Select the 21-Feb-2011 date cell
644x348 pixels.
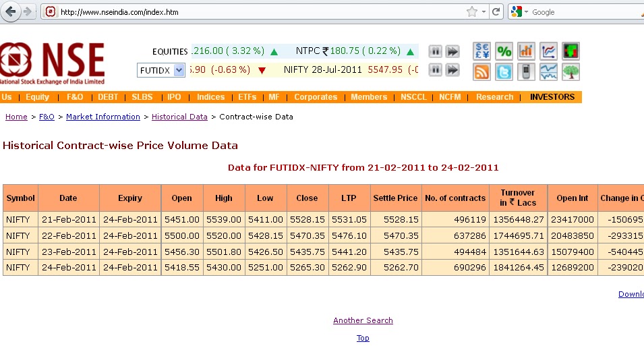click(69, 220)
